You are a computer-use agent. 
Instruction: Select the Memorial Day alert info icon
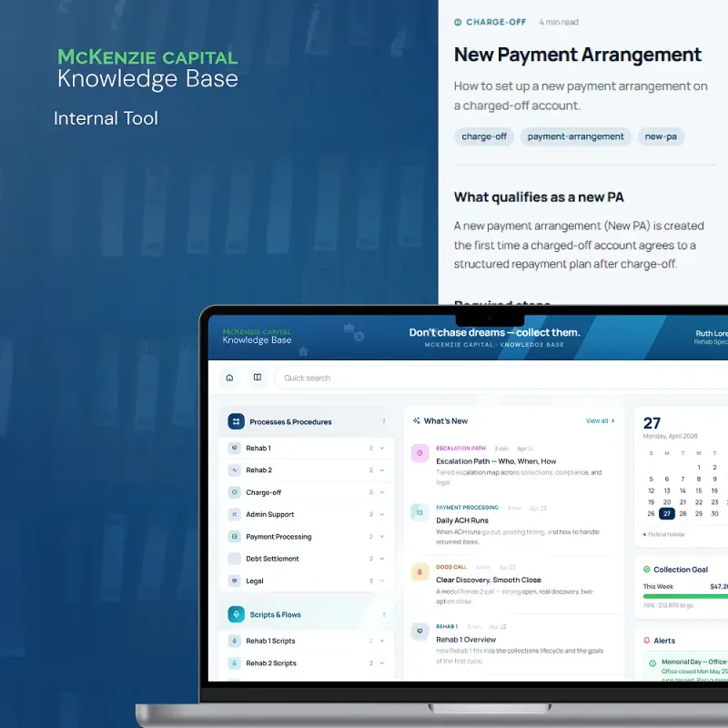pyautogui.click(x=652, y=663)
